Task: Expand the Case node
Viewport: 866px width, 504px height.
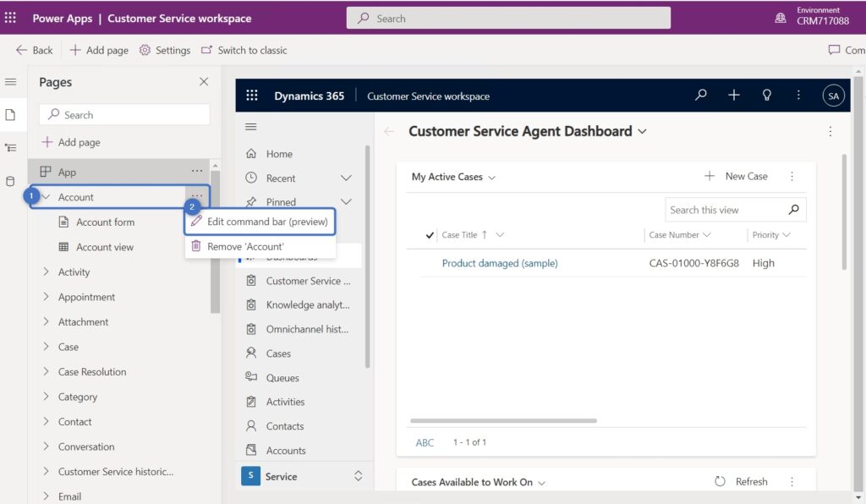Action: click(47, 347)
